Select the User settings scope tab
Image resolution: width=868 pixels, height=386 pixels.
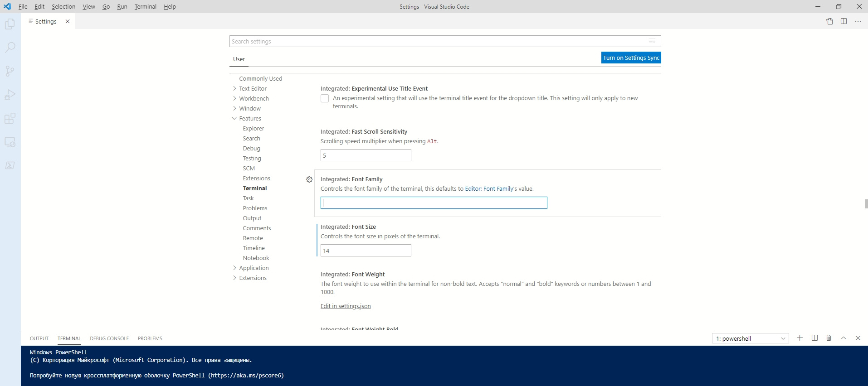click(239, 59)
